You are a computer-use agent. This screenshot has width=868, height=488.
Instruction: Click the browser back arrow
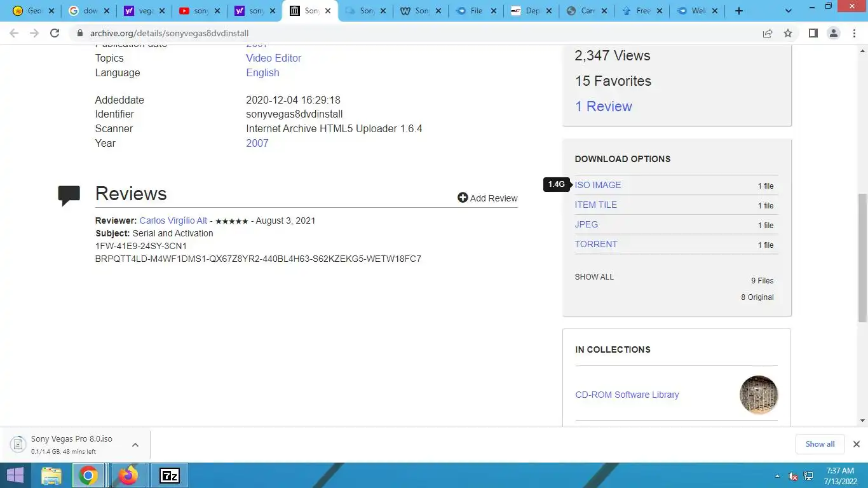coord(14,33)
